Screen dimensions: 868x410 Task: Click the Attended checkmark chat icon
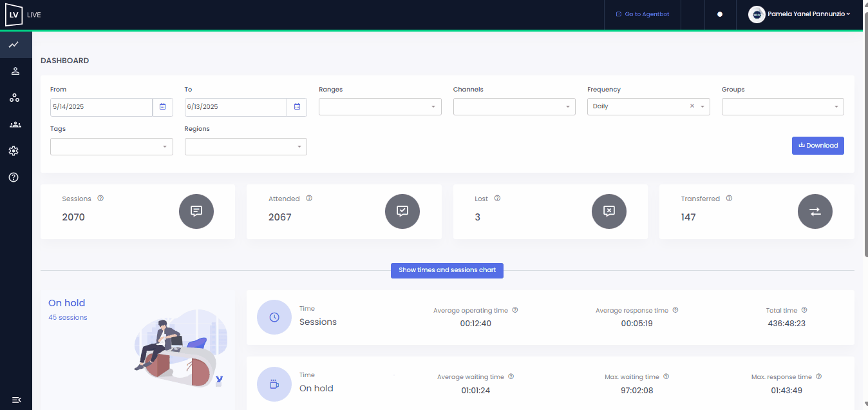[402, 211]
